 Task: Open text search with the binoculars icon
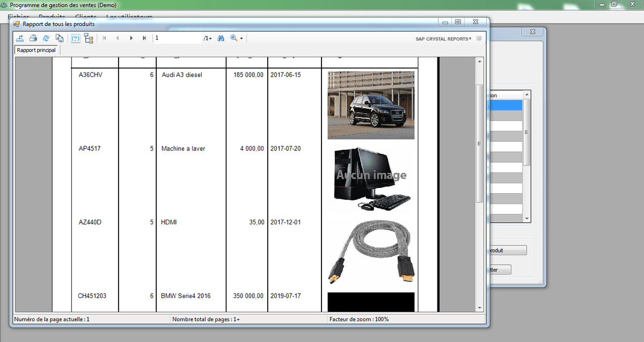click(x=221, y=38)
